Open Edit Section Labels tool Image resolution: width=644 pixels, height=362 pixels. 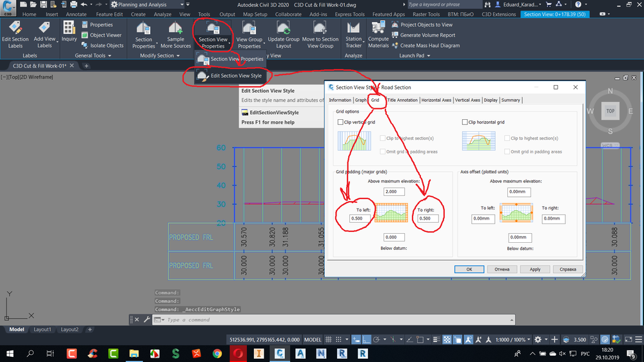point(15,35)
